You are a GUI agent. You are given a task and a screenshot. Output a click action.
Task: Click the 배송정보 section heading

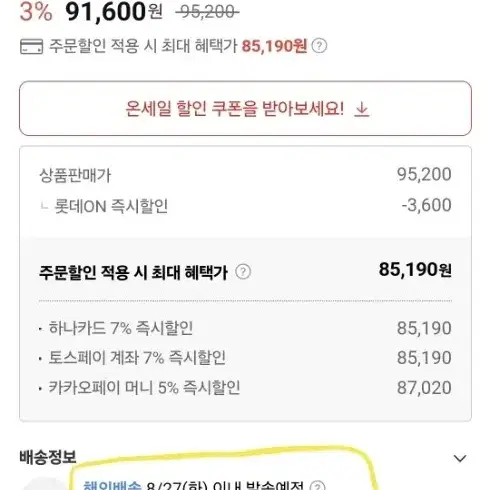click(48, 457)
